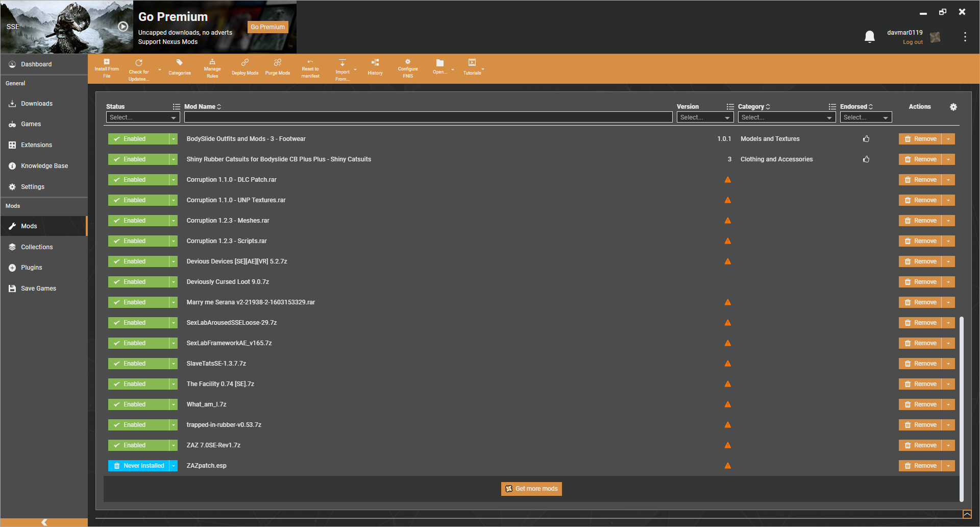Open Manage Rules tool
The image size is (980, 527).
212,69
